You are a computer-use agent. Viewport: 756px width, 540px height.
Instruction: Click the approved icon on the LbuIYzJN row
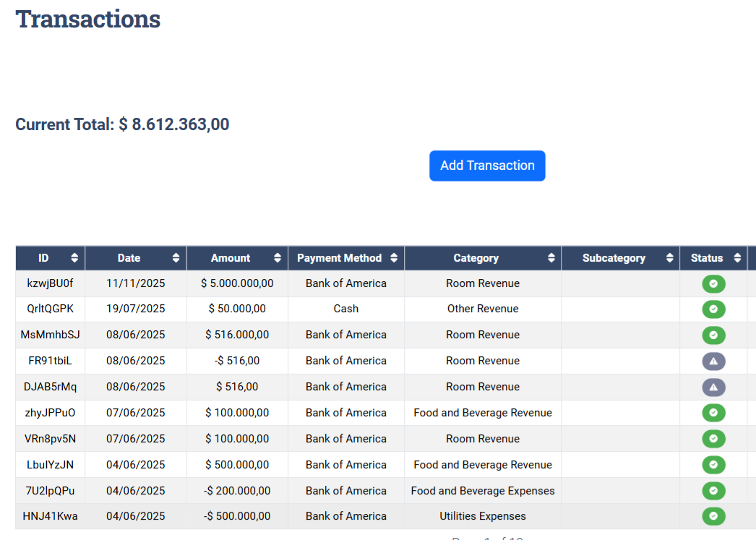click(713, 465)
